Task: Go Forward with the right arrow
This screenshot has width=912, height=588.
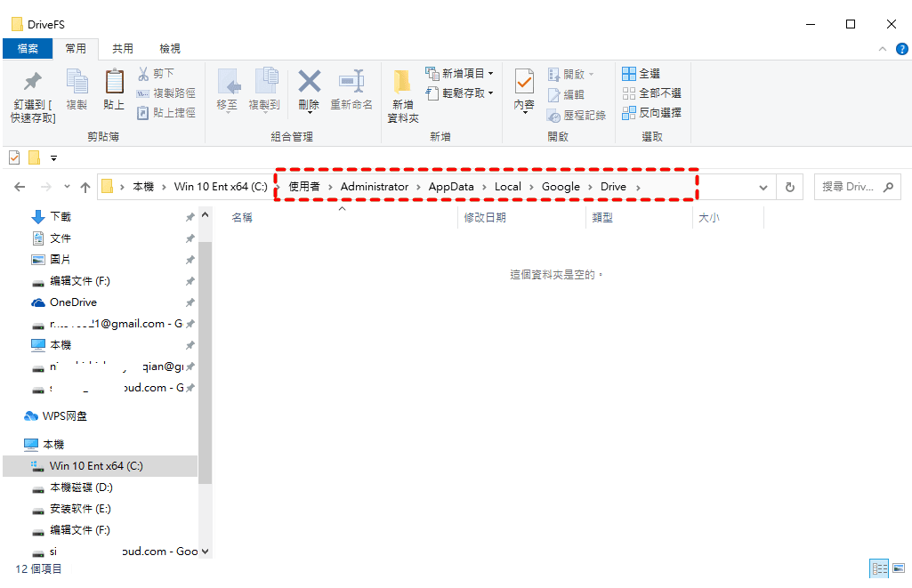Action: (46, 187)
